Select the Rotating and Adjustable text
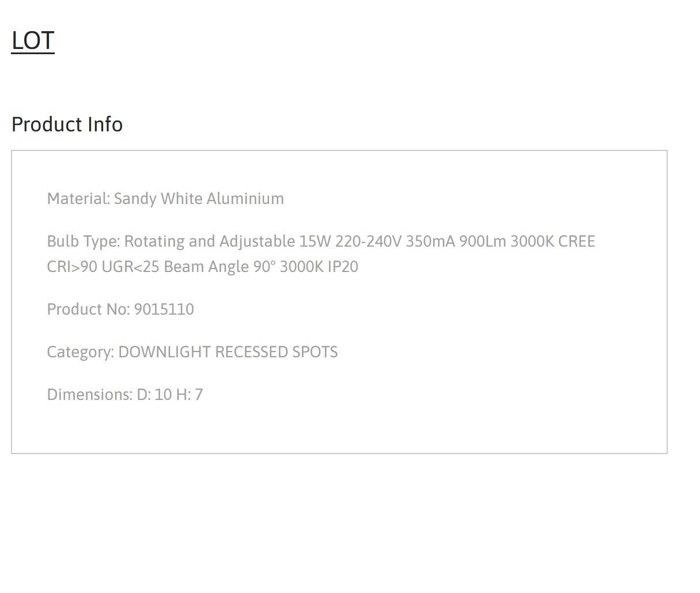This screenshot has height=593, width=700. tap(210, 241)
